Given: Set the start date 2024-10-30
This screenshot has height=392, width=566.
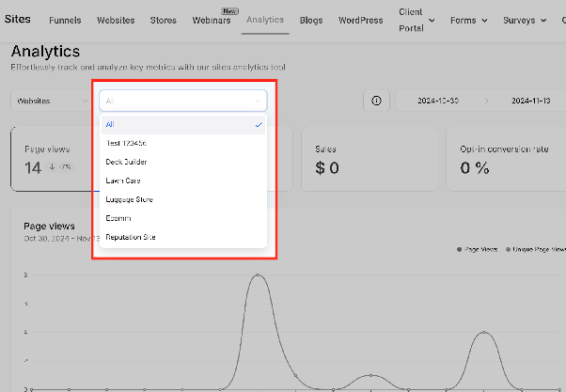Looking at the screenshot, I should [x=438, y=101].
